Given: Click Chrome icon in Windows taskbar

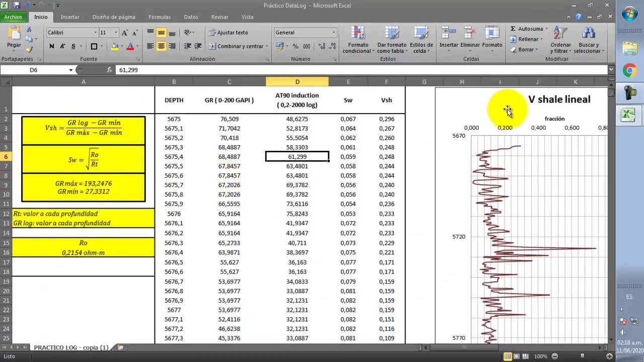Looking at the screenshot, I should point(629,71).
